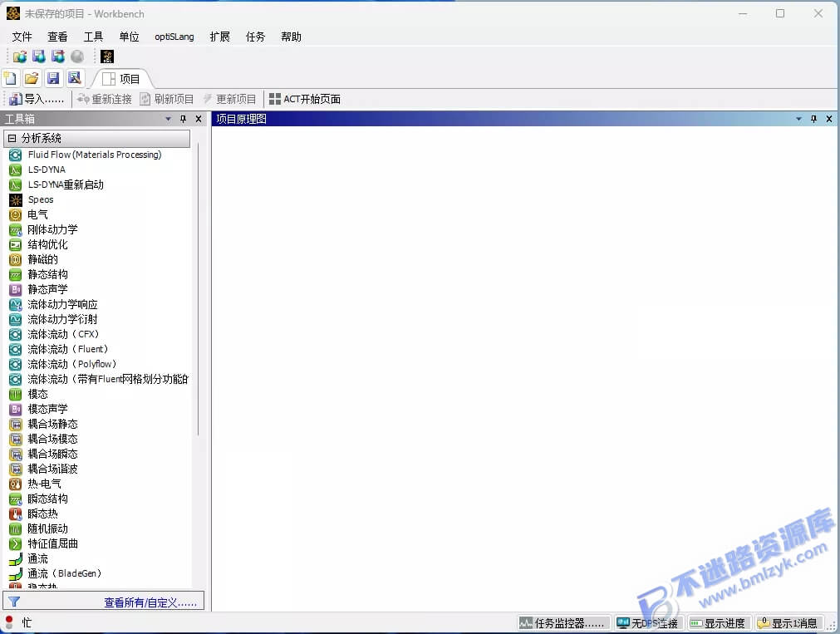Open the 任务 menu
Viewport: 840px width, 634px height.
[256, 37]
